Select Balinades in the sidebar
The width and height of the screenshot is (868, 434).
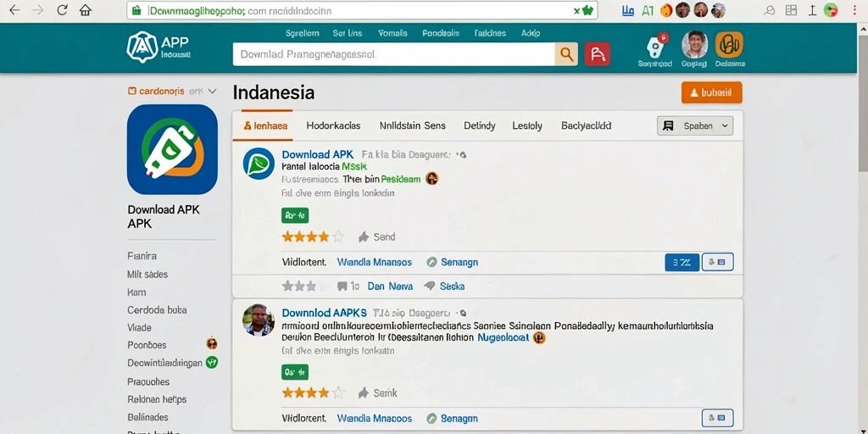point(147,417)
